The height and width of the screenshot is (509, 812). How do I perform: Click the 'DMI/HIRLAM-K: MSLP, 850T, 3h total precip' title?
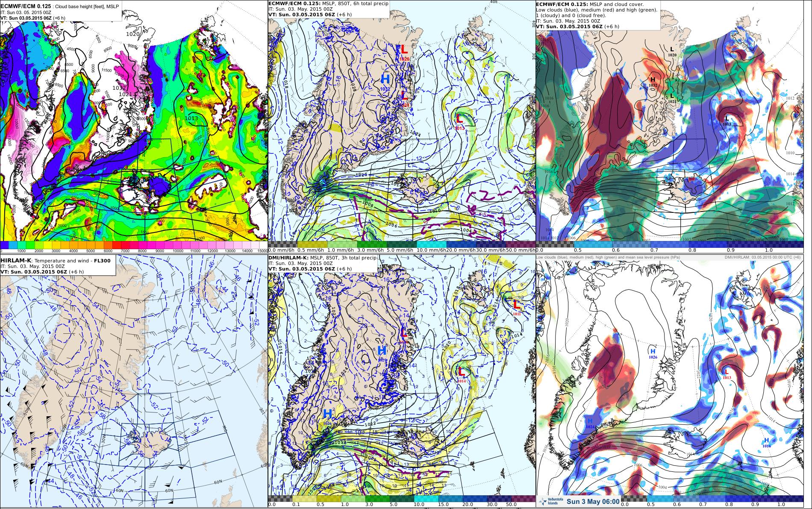tap(322, 258)
